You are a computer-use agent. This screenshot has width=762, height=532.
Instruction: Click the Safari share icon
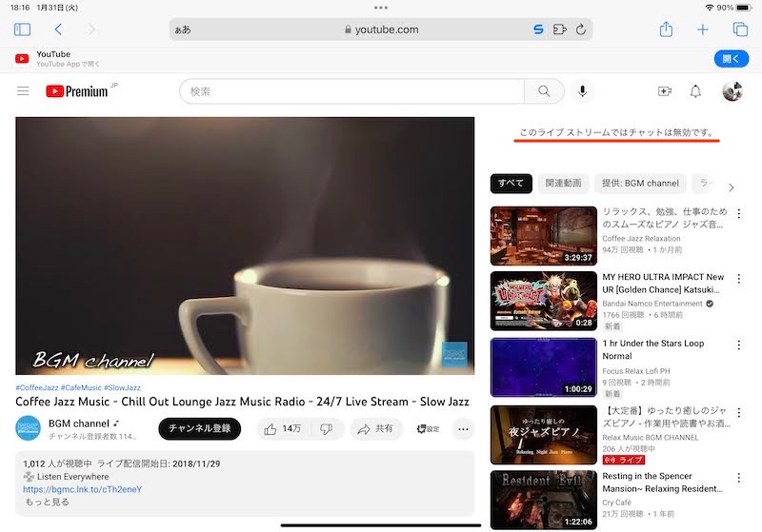coord(667,30)
